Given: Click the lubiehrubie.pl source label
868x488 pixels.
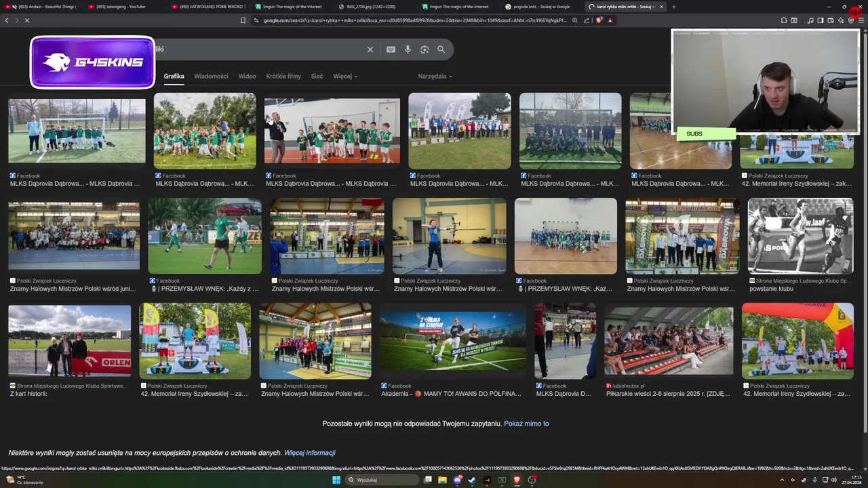Looking at the screenshot, I should click(629, 386).
